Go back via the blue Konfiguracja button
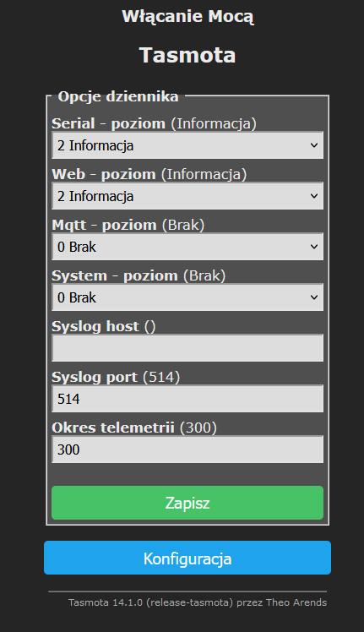This screenshot has width=364, height=632. (x=187, y=558)
